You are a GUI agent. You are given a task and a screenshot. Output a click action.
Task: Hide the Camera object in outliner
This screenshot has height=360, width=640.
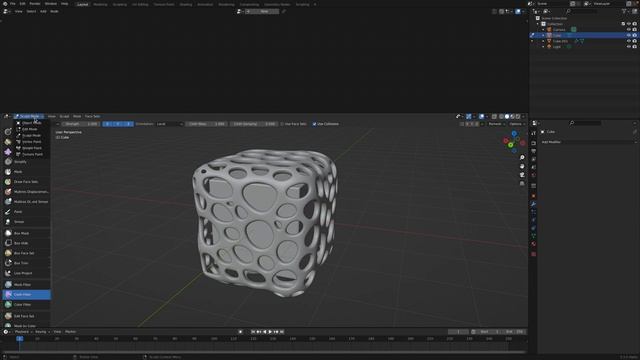click(629, 29)
